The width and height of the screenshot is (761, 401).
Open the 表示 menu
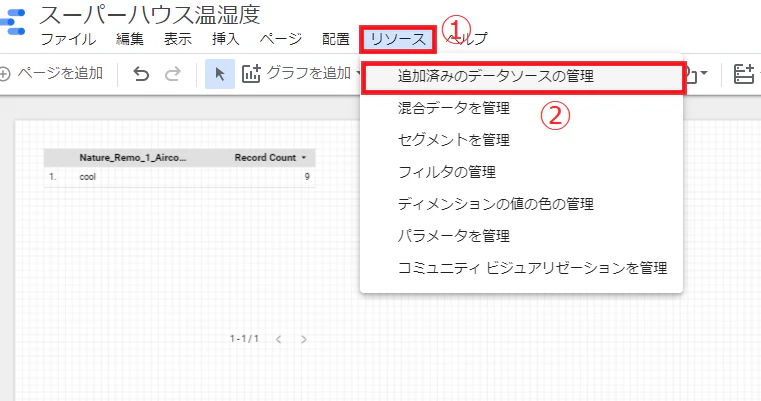(178, 39)
